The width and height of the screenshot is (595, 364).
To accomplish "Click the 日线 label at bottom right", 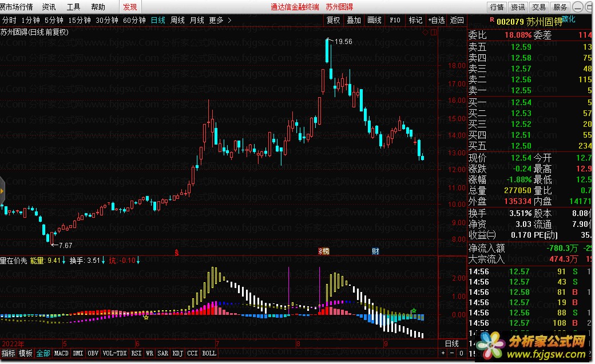I will tap(451, 343).
